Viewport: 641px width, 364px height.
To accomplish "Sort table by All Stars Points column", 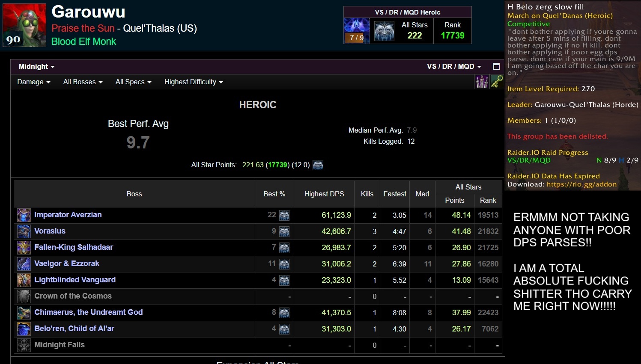I will pyautogui.click(x=455, y=201).
